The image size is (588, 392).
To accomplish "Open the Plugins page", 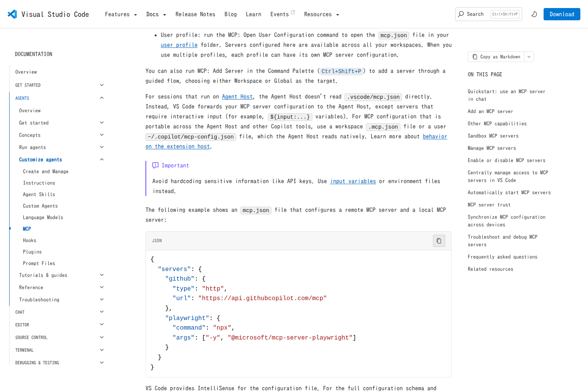I will click(x=32, y=252).
